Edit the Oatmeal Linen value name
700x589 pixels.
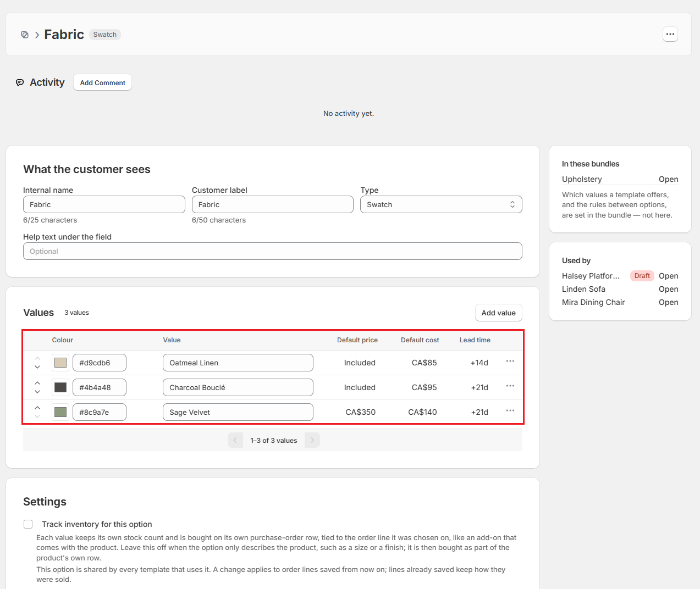pyautogui.click(x=238, y=363)
